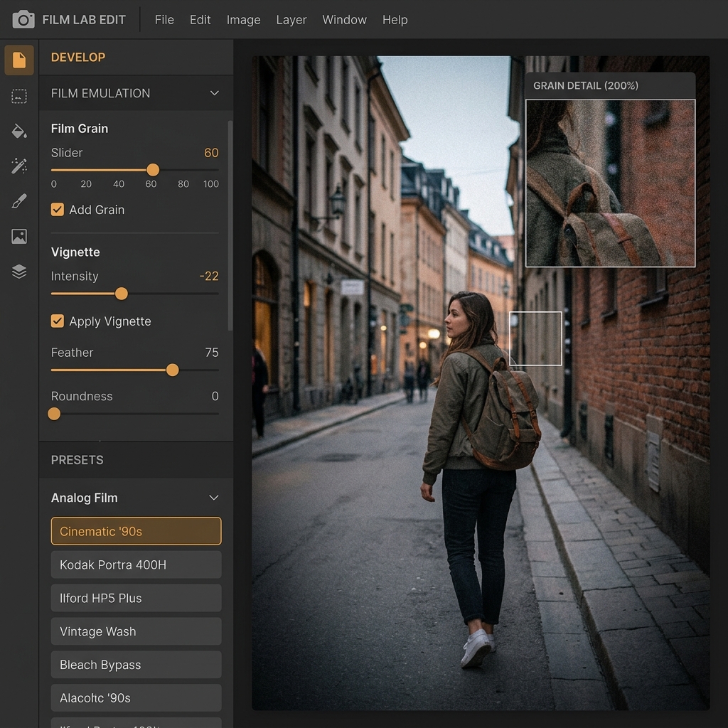Click the Grain Detail preview thumbnail
728x728 pixels.
pos(610,182)
